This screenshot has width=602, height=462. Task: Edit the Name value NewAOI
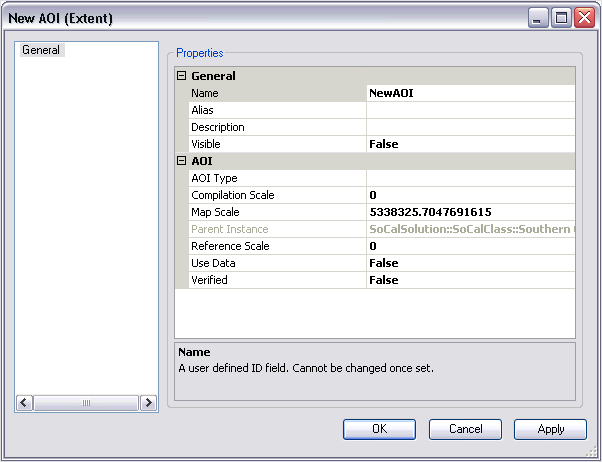(470, 93)
